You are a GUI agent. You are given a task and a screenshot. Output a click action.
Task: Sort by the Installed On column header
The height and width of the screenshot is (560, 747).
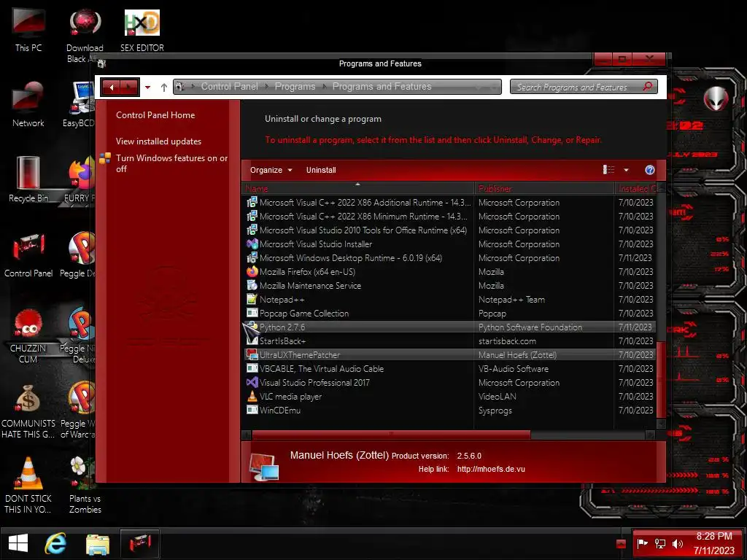(635, 189)
